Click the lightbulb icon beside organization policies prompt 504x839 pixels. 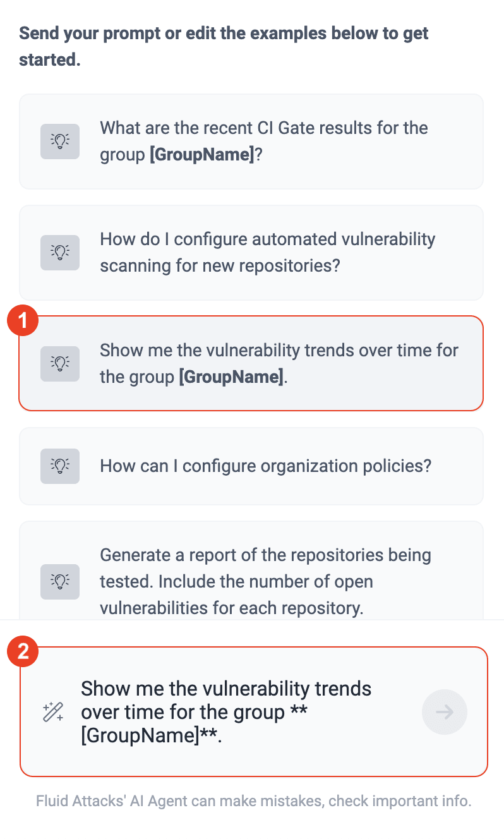pos(59,466)
